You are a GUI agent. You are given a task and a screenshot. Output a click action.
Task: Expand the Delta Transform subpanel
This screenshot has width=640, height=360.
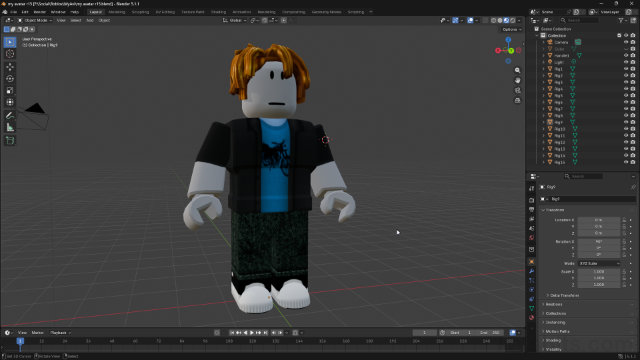(x=564, y=296)
